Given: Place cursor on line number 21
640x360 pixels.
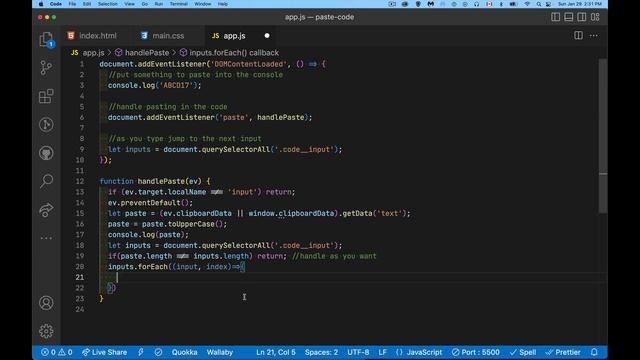Looking at the screenshot, I should [80, 277].
